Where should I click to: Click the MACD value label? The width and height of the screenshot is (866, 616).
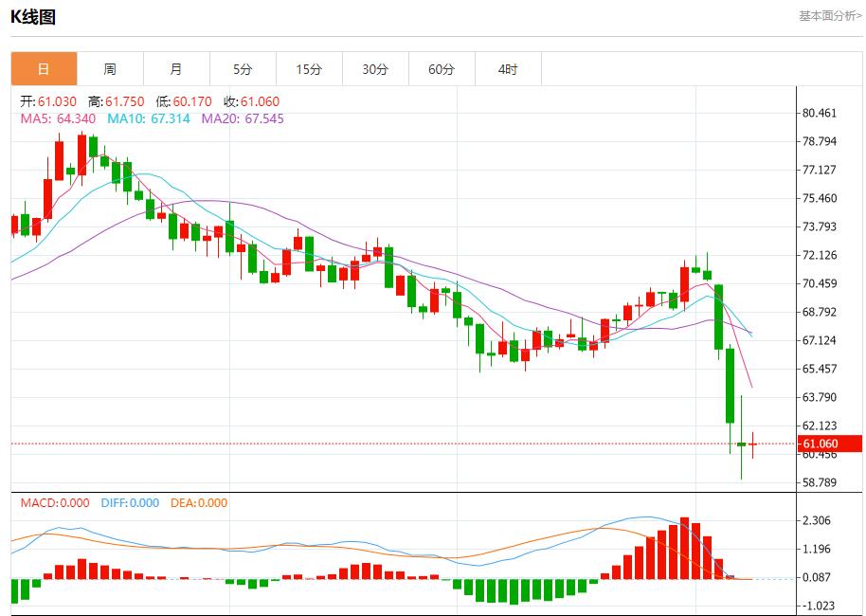[55, 503]
